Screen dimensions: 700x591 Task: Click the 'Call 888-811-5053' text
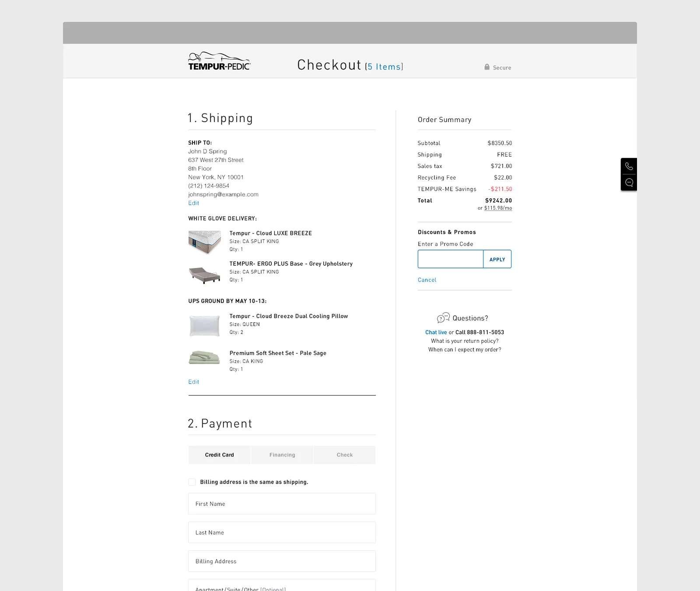(x=479, y=332)
